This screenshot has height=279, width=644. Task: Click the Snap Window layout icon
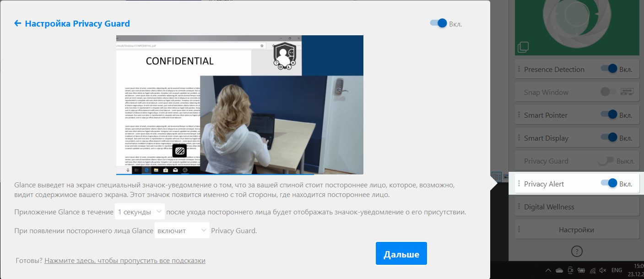(627, 92)
